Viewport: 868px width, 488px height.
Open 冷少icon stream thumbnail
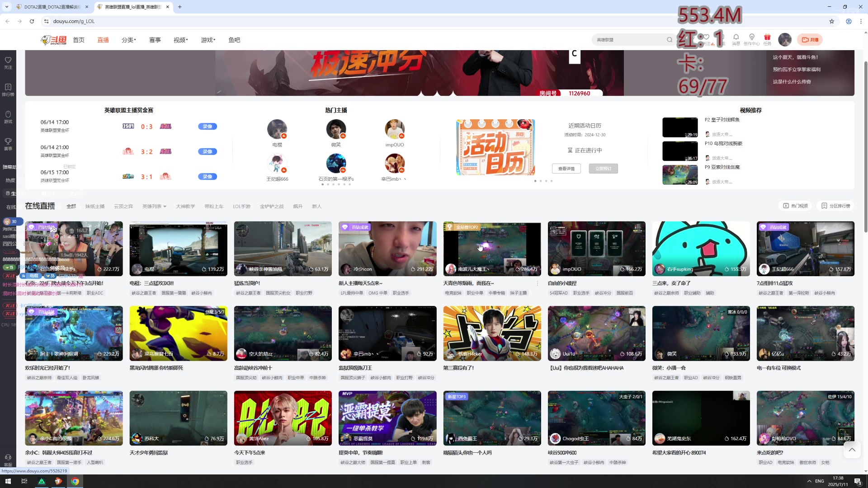coord(387,249)
